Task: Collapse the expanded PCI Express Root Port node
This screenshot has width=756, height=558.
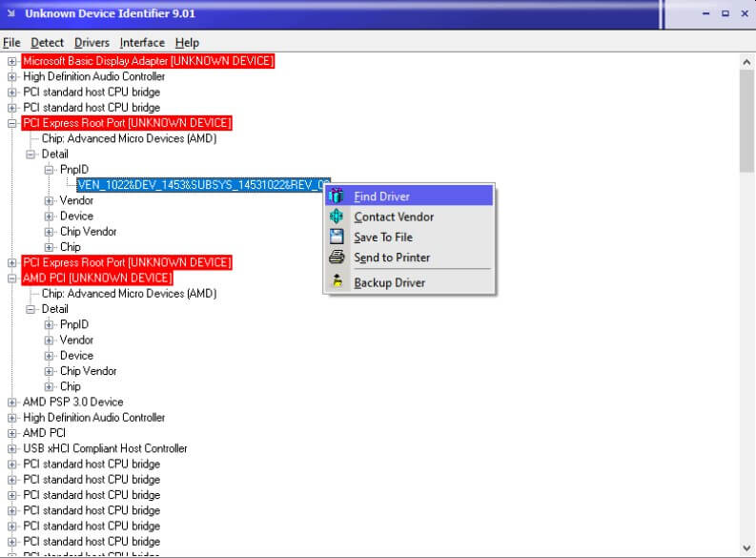Action: pyautogui.click(x=12, y=123)
